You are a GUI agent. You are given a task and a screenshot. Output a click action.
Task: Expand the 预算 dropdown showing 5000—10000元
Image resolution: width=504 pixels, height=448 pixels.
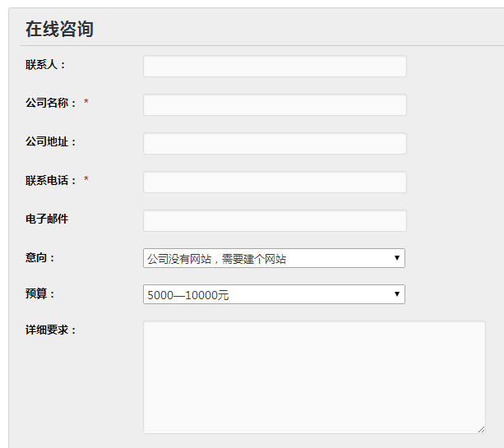[274, 294]
